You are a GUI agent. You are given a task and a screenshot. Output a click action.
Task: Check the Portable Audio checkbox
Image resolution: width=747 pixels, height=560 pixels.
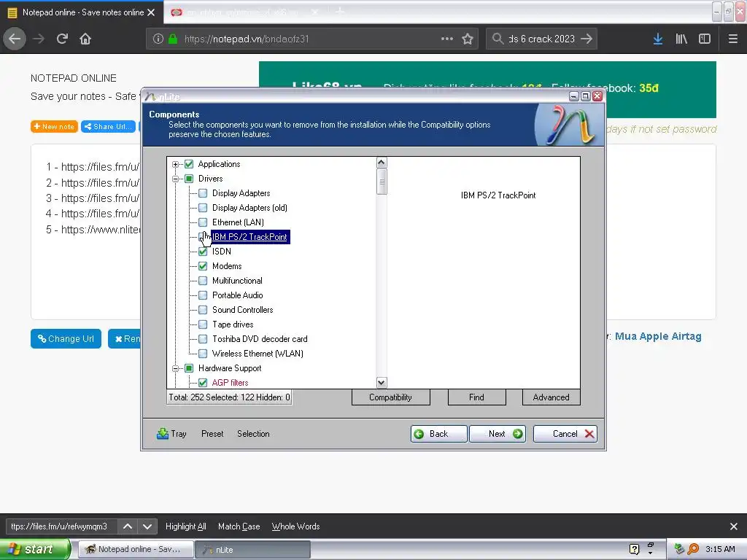coord(203,295)
